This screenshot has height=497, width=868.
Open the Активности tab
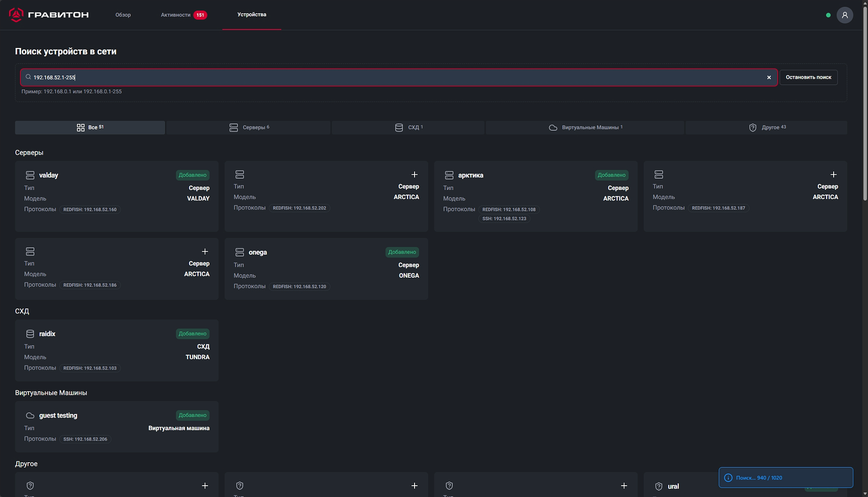176,15
